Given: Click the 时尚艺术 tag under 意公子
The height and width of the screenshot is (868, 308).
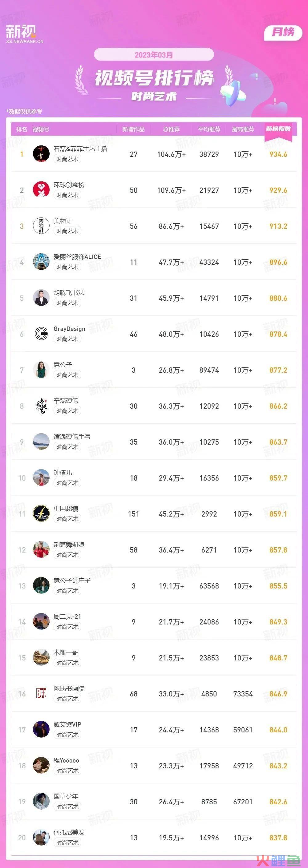Looking at the screenshot, I should pos(67,375).
